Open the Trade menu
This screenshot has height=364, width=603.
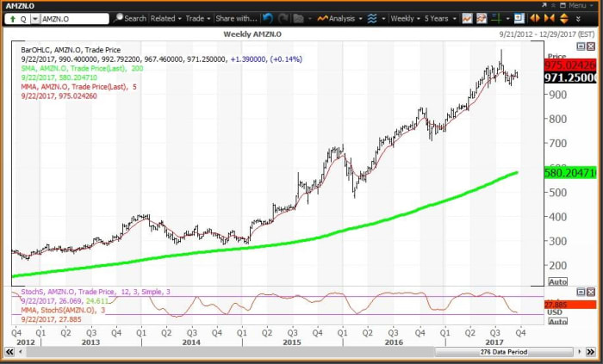point(196,17)
